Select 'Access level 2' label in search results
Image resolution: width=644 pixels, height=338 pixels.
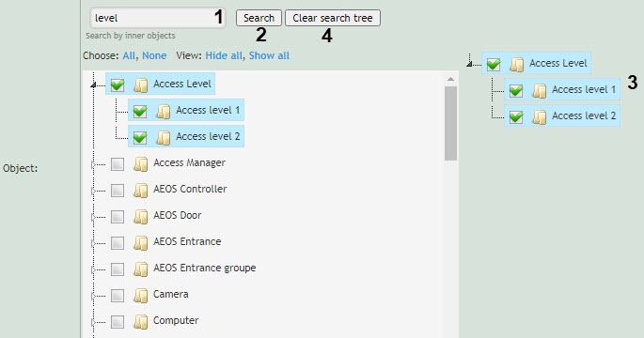(584, 115)
